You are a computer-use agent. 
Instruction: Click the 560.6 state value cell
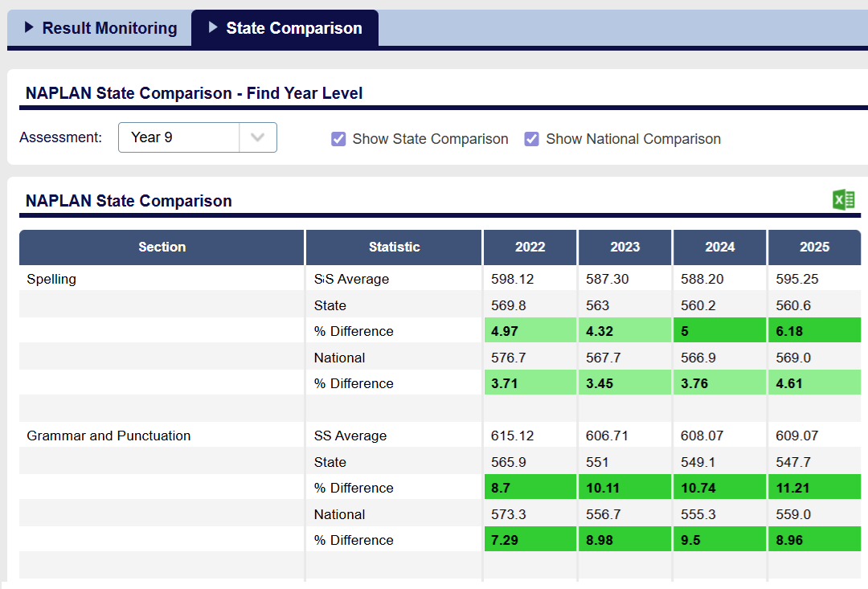tap(814, 305)
